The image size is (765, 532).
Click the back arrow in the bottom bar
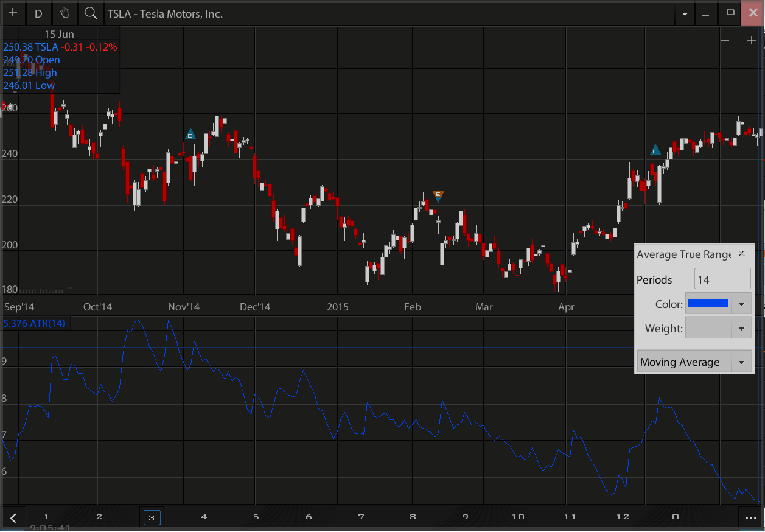(13, 518)
